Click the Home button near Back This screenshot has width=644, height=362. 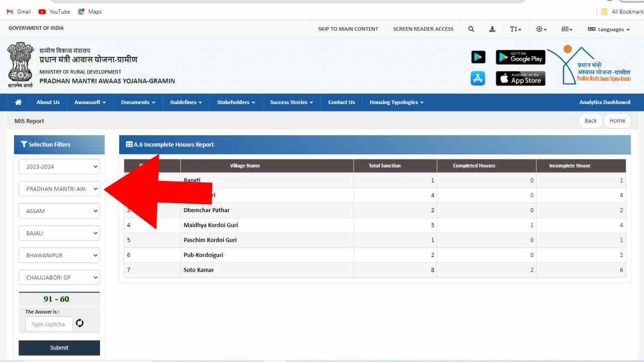point(617,121)
